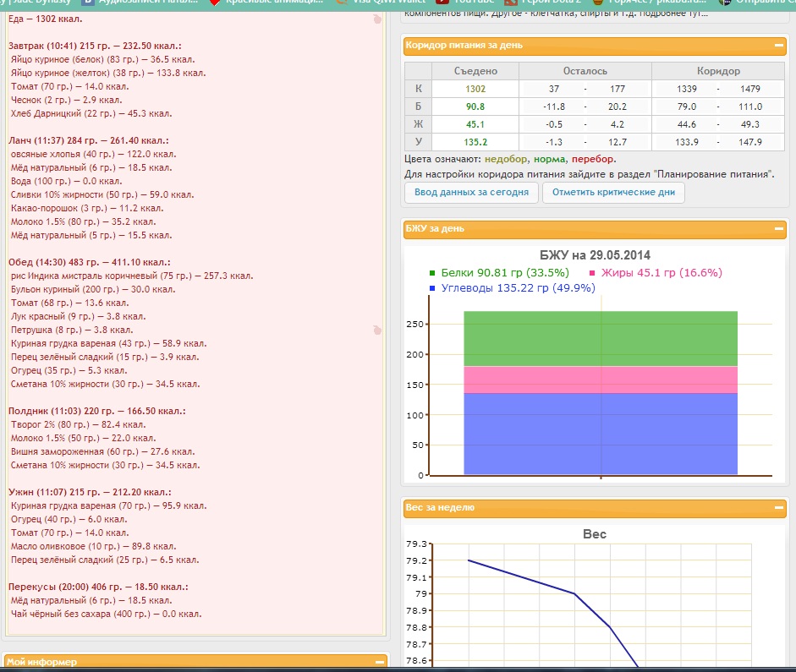Collapse the БЖУ за день panel
The width and height of the screenshot is (796, 672).
[x=778, y=228]
